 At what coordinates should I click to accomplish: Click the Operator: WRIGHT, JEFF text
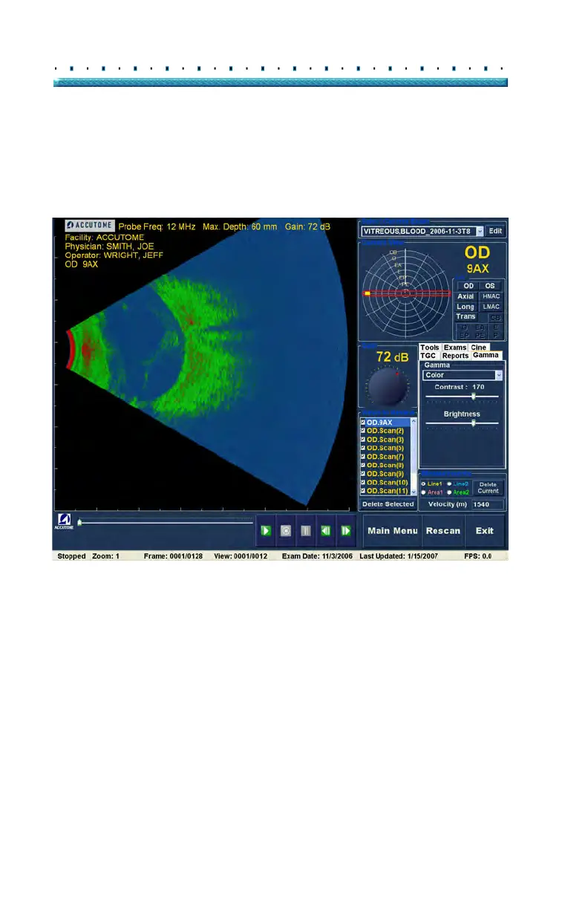tap(114, 255)
